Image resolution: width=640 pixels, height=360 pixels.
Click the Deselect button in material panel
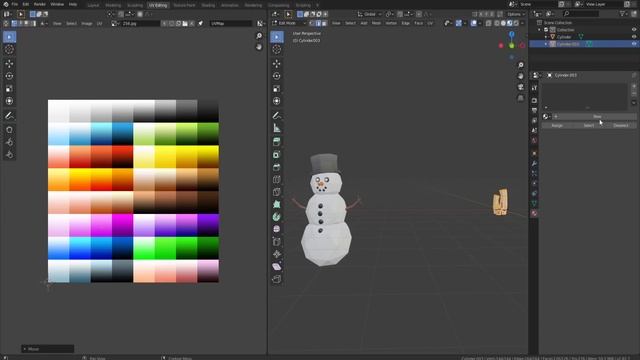[x=621, y=126]
